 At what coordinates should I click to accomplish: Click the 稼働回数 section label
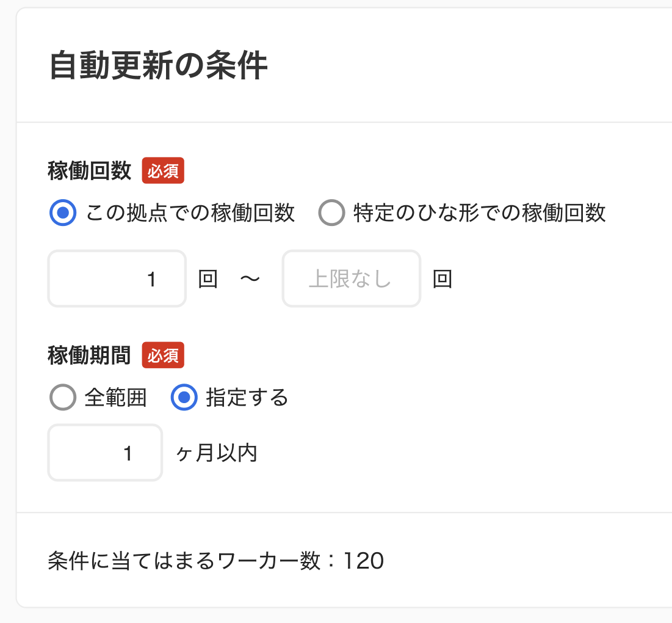click(89, 170)
